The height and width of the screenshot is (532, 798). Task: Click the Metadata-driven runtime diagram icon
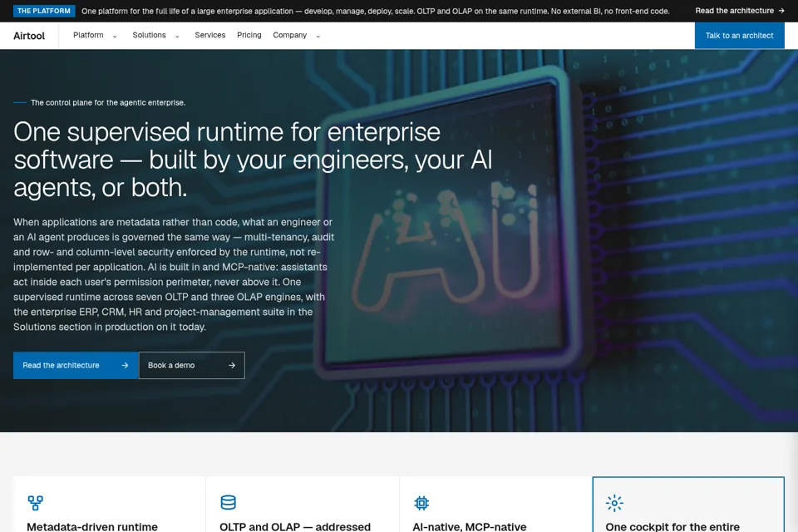(x=35, y=503)
